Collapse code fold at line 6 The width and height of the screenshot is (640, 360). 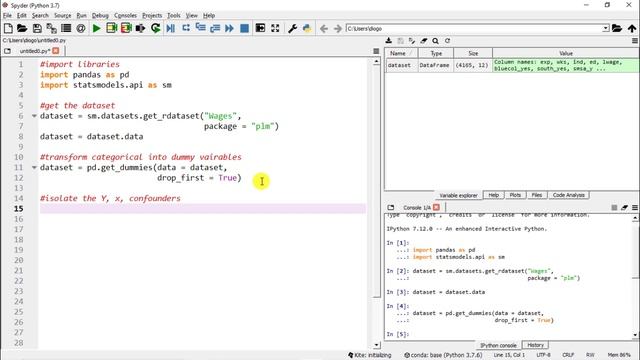click(x=34, y=116)
